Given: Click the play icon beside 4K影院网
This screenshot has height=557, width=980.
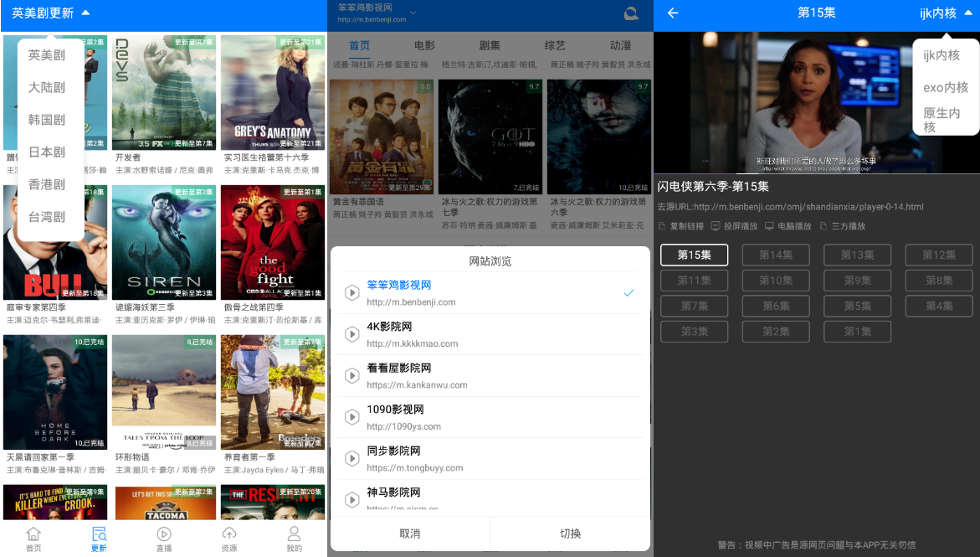Looking at the screenshot, I should [351, 334].
